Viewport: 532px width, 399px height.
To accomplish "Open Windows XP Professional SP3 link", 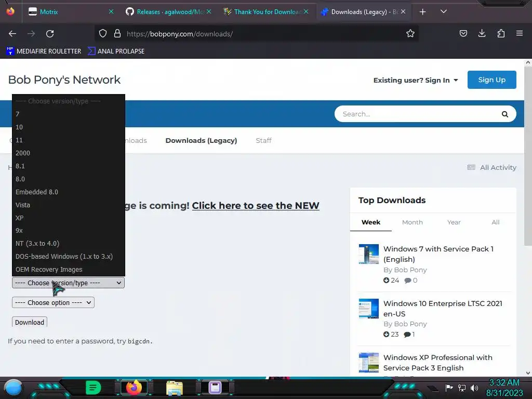I will point(437,363).
